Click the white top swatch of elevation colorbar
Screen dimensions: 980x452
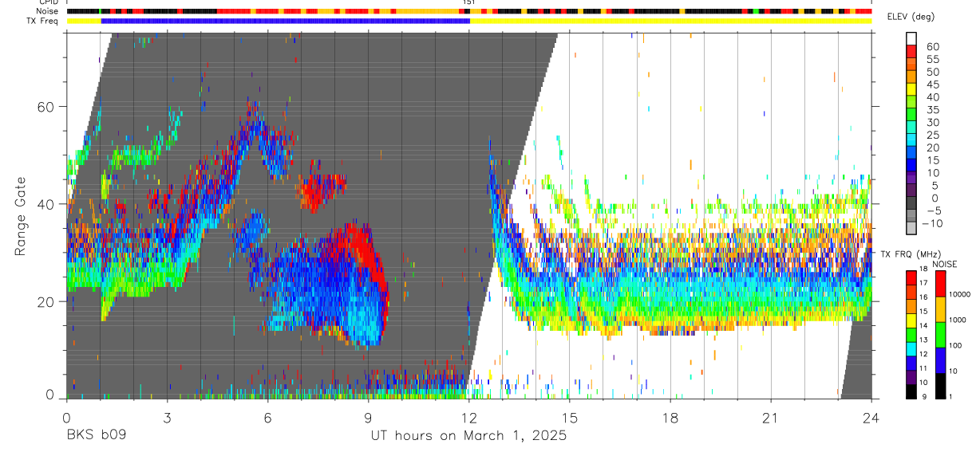[x=911, y=38]
